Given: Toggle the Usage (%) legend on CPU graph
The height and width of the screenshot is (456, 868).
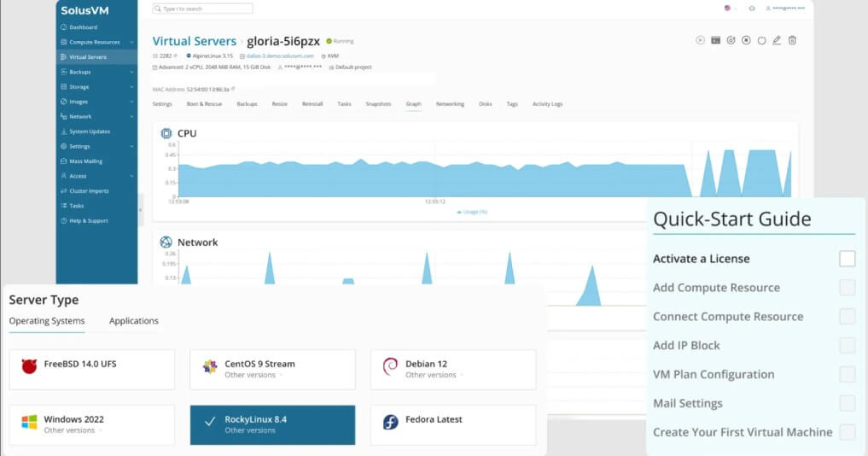Looking at the screenshot, I should click(x=472, y=213).
